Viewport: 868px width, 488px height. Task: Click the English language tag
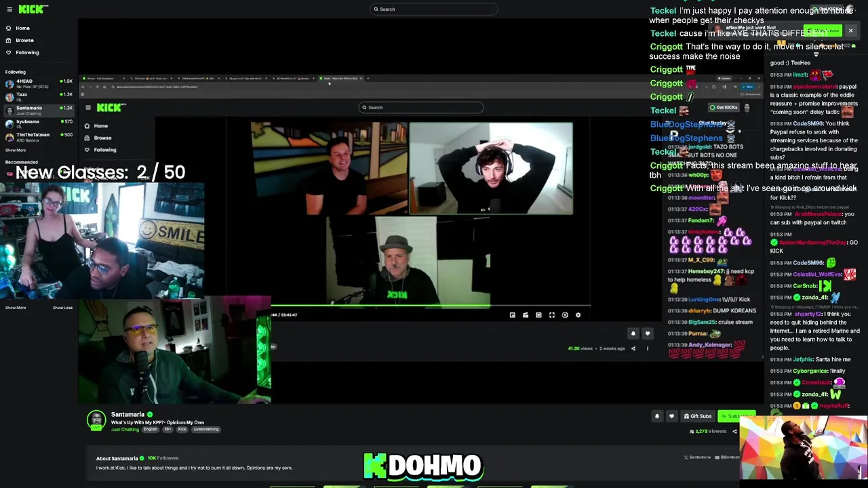coord(151,429)
